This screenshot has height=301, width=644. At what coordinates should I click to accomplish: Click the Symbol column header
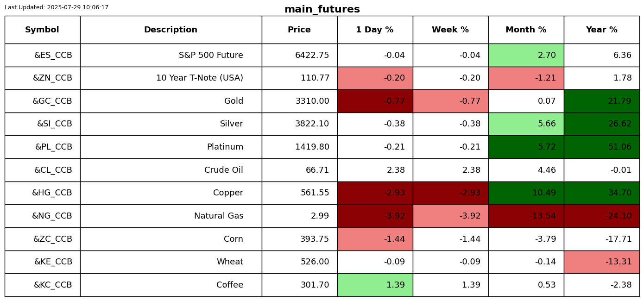[x=42, y=30]
